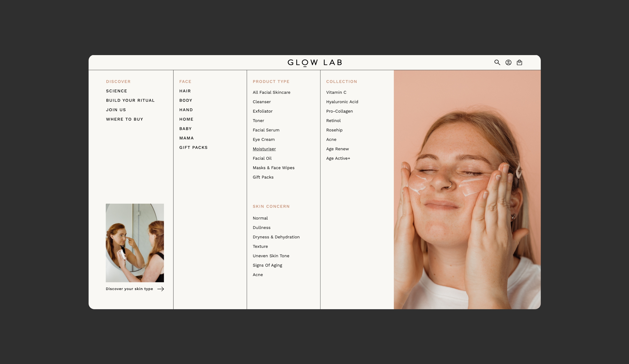The image size is (629, 364).
Task: Click the arrow next to Discover your skin type
Action: [161, 289]
